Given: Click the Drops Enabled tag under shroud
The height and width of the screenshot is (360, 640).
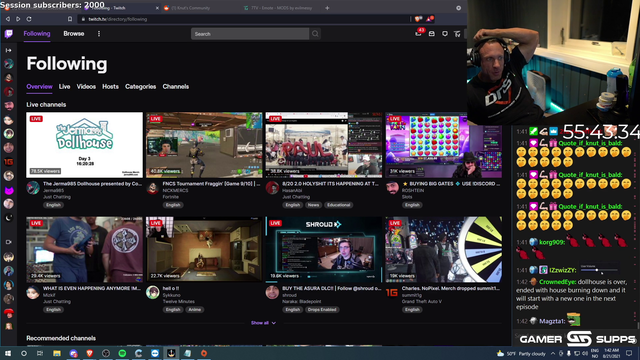Looking at the screenshot, I should (322, 309).
